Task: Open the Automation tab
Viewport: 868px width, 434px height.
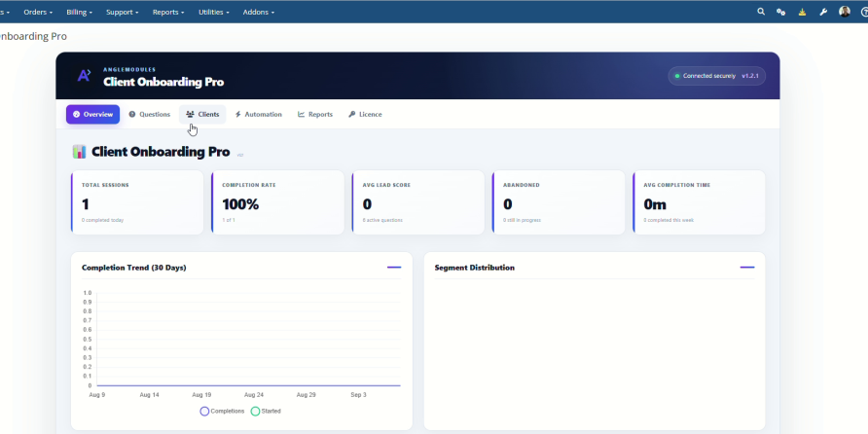Action: point(259,114)
